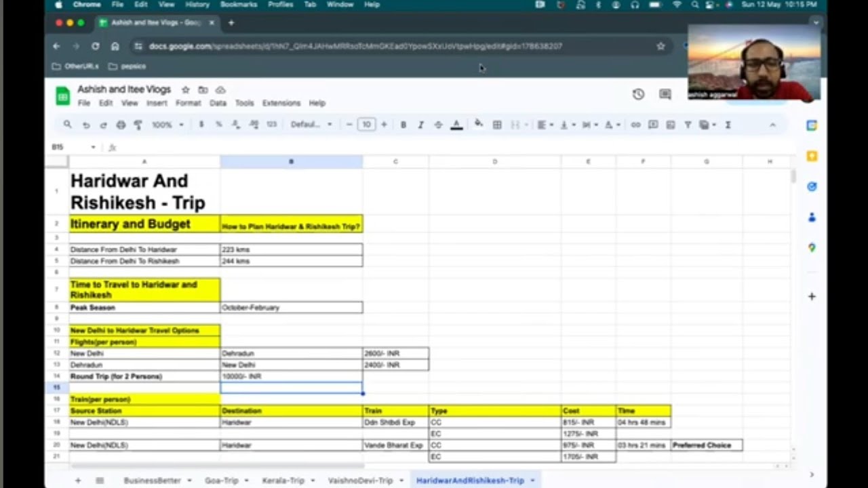Open the comments history icon
Screen dimensions: 868x488
(x=665, y=95)
